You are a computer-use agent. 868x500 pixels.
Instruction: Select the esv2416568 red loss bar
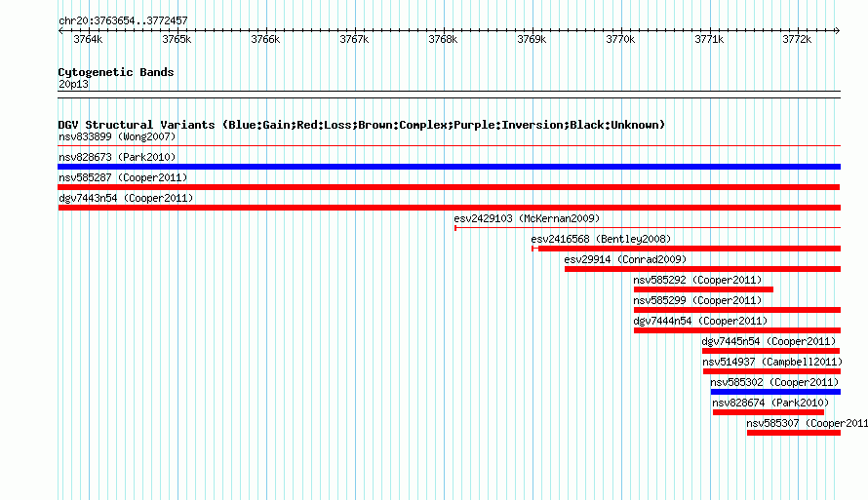click(687, 249)
